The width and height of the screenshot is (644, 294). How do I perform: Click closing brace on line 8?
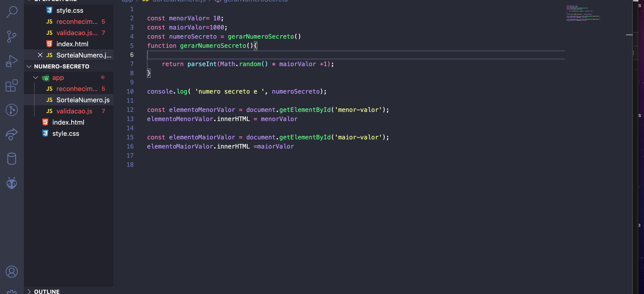(149, 73)
